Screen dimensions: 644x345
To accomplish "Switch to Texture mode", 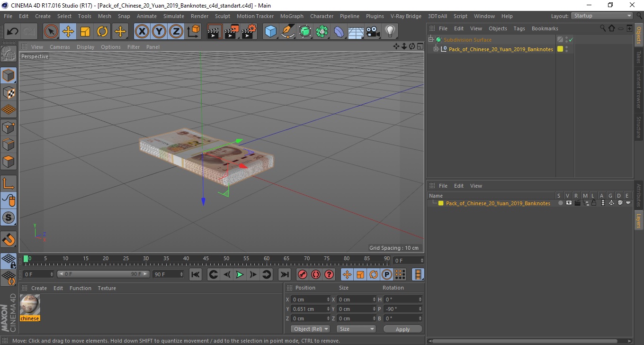I will point(9,92).
